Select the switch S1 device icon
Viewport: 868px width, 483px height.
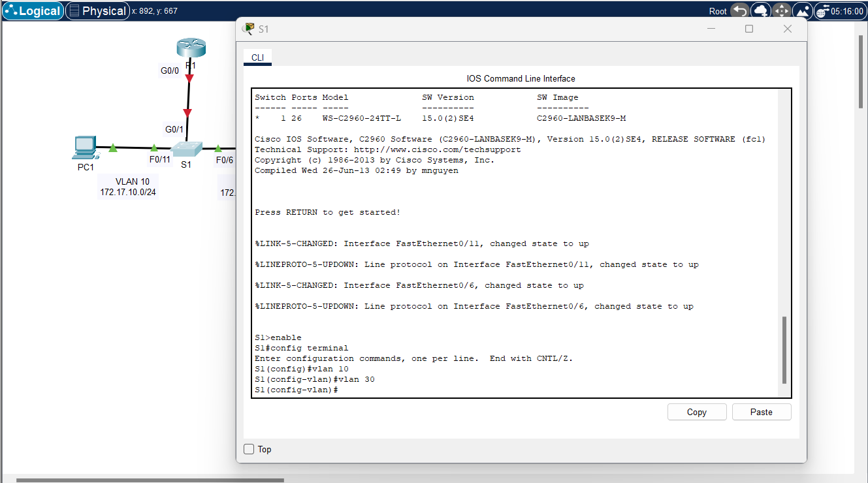[x=187, y=149]
